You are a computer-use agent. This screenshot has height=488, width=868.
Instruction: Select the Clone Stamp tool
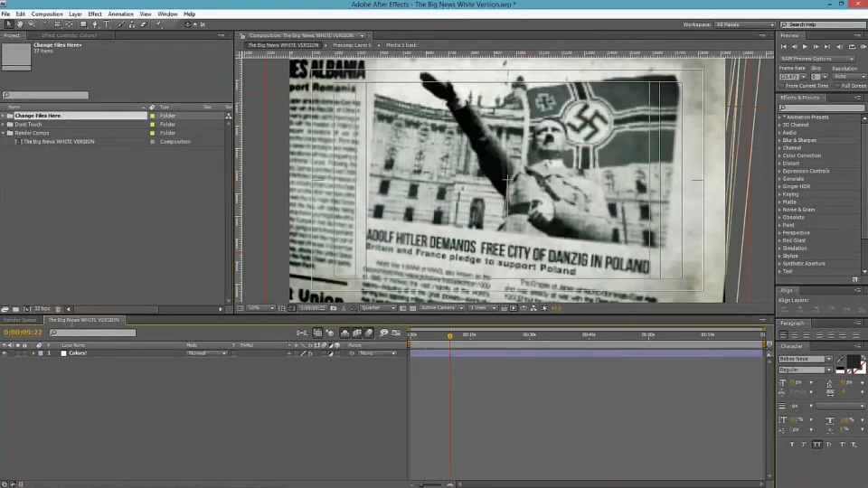pos(132,24)
